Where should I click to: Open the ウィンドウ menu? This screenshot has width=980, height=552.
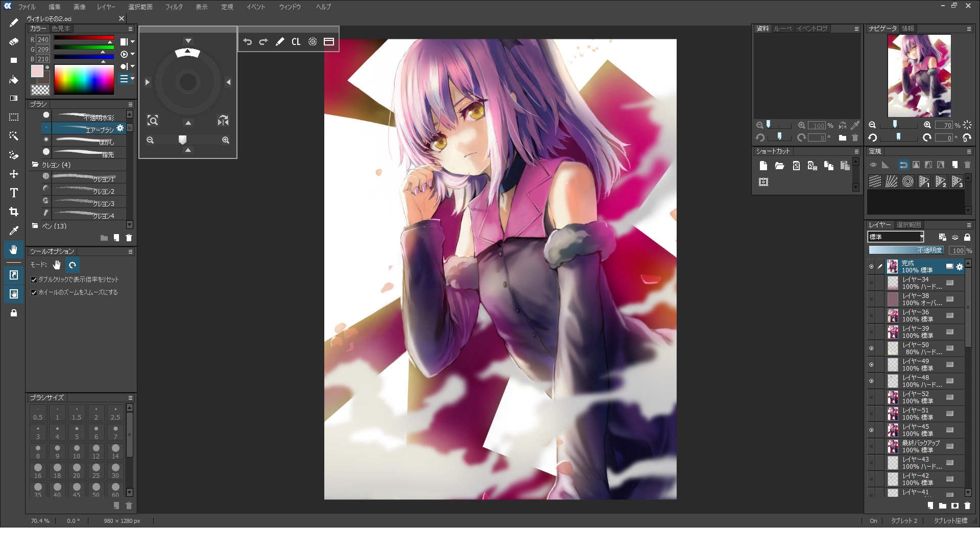click(x=290, y=7)
